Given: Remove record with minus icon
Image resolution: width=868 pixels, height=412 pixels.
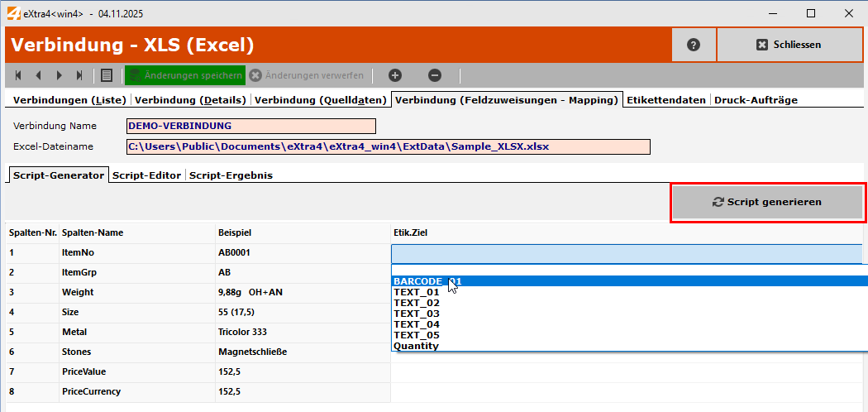Looking at the screenshot, I should (435, 75).
